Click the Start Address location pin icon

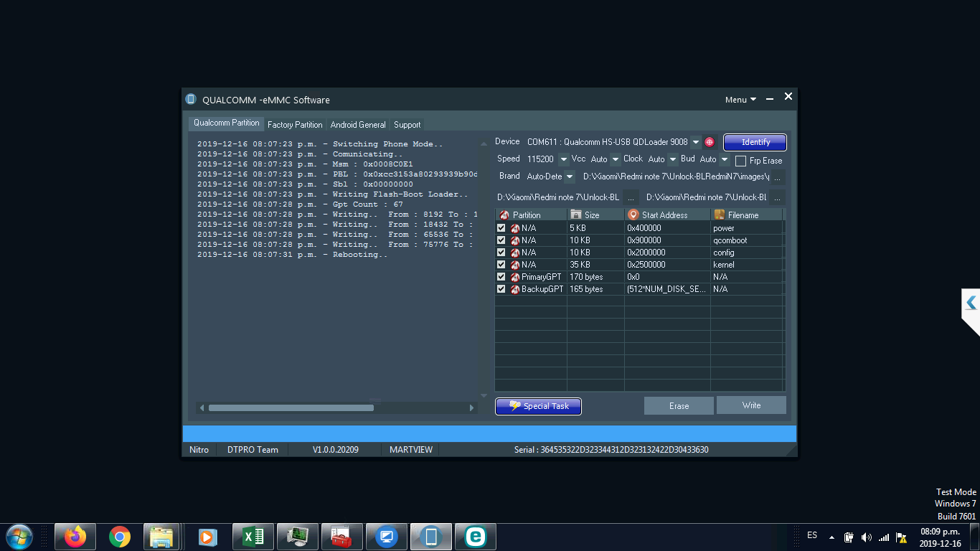[633, 215]
